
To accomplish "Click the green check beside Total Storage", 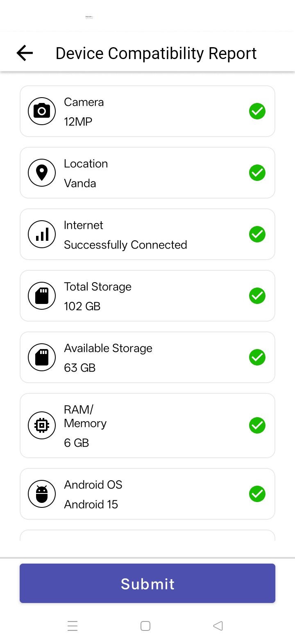I will [x=257, y=296].
